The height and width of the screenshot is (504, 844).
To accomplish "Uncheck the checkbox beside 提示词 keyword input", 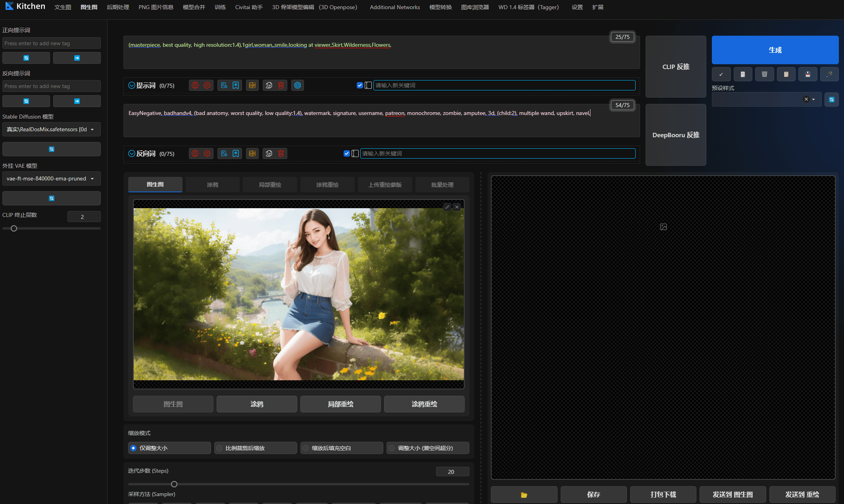I will point(360,85).
